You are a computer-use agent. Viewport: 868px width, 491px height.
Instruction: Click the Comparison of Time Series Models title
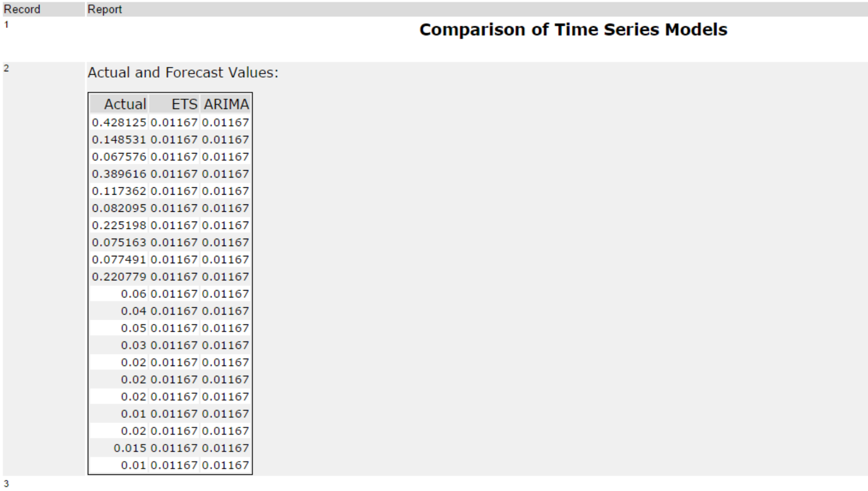[573, 30]
